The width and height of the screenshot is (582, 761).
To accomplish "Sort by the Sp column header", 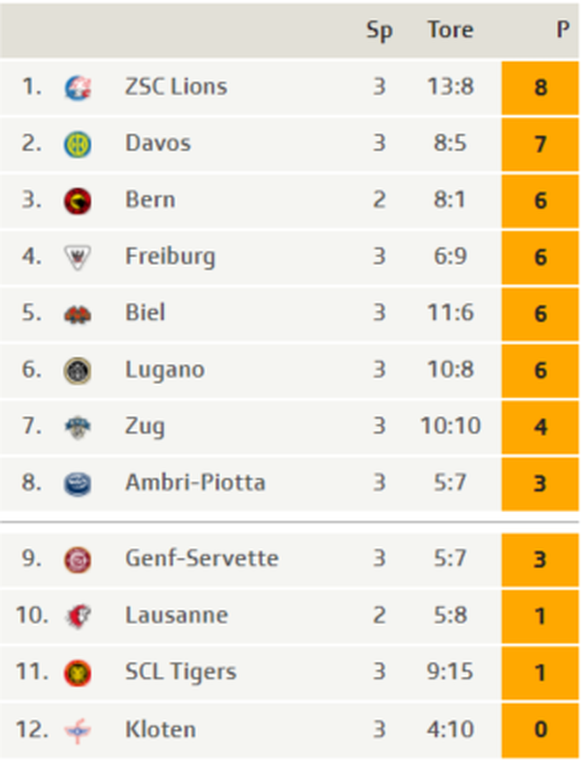I will [379, 31].
